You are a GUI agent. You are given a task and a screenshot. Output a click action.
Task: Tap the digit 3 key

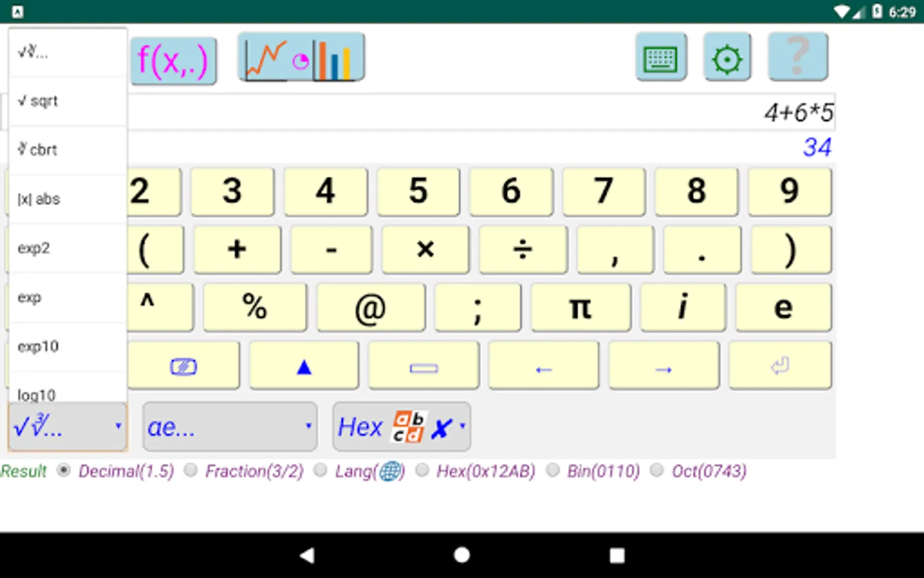[x=232, y=191]
